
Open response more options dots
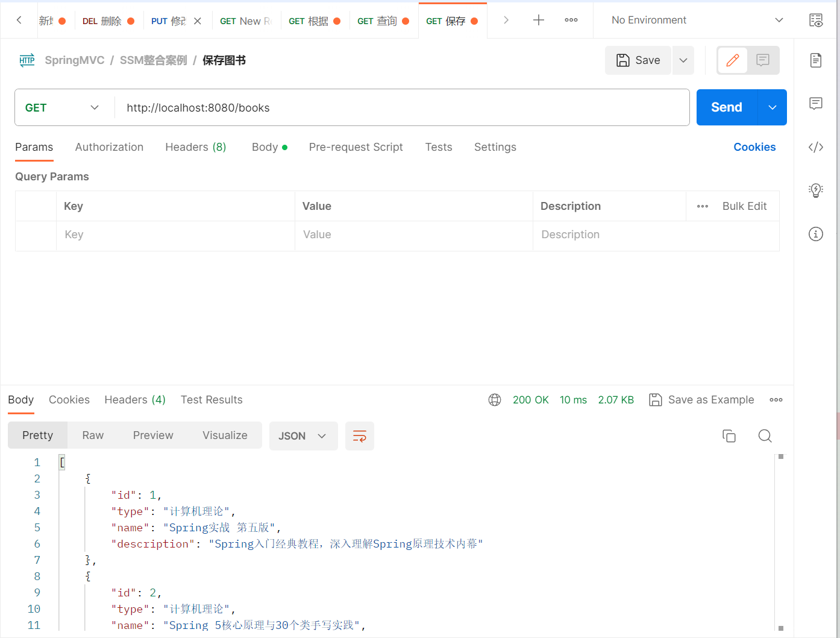[776, 400]
